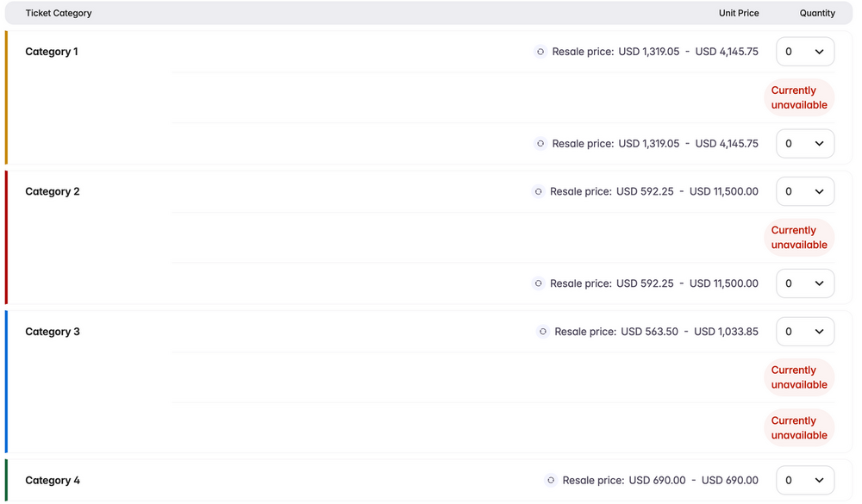Select the Category 3 label
Viewport: 862px width, 504px height.
pos(53,332)
